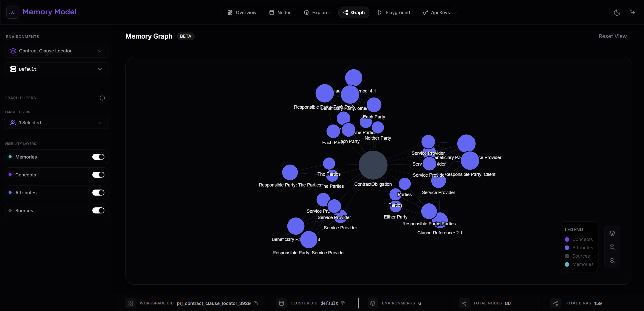644x311 pixels.
Task: Zoom out using the magnifier minus icon
Action: 612,261
